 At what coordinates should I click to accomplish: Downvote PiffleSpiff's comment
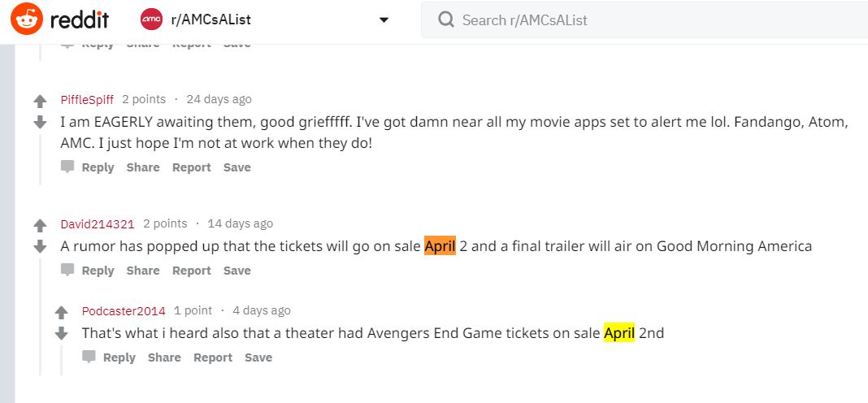[40, 122]
